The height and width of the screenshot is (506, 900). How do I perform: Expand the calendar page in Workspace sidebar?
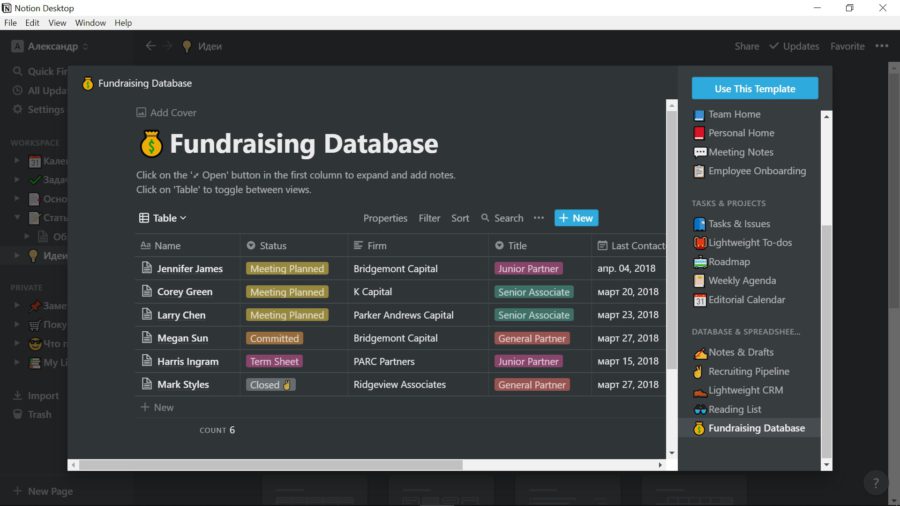pos(17,161)
